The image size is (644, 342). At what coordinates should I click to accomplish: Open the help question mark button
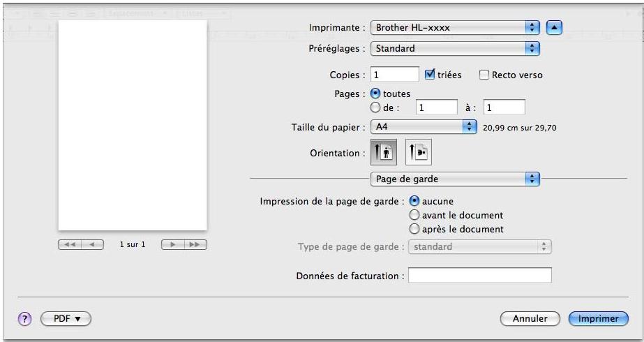(x=24, y=318)
